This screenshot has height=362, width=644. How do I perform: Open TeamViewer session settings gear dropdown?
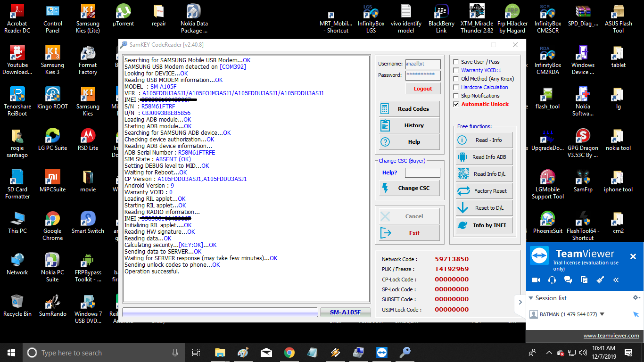pyautogui.click(x=636, y=297)
